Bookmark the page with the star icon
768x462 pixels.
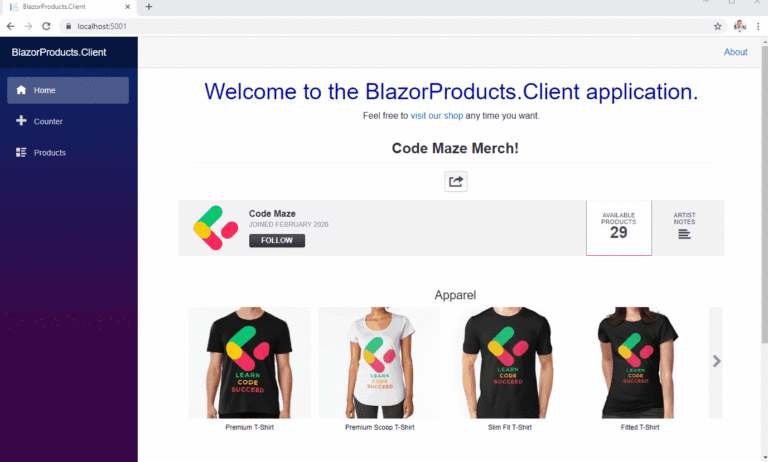(718, 26)
